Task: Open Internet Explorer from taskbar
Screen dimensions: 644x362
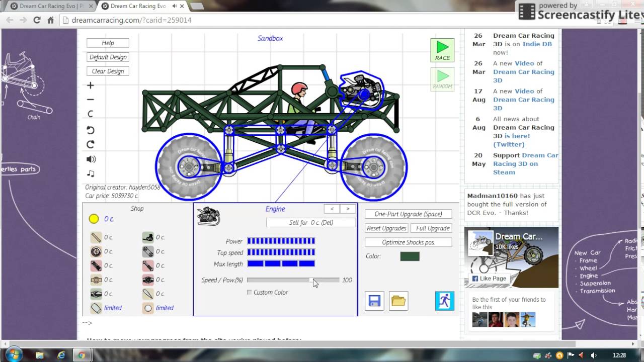Action: (61, 355)
